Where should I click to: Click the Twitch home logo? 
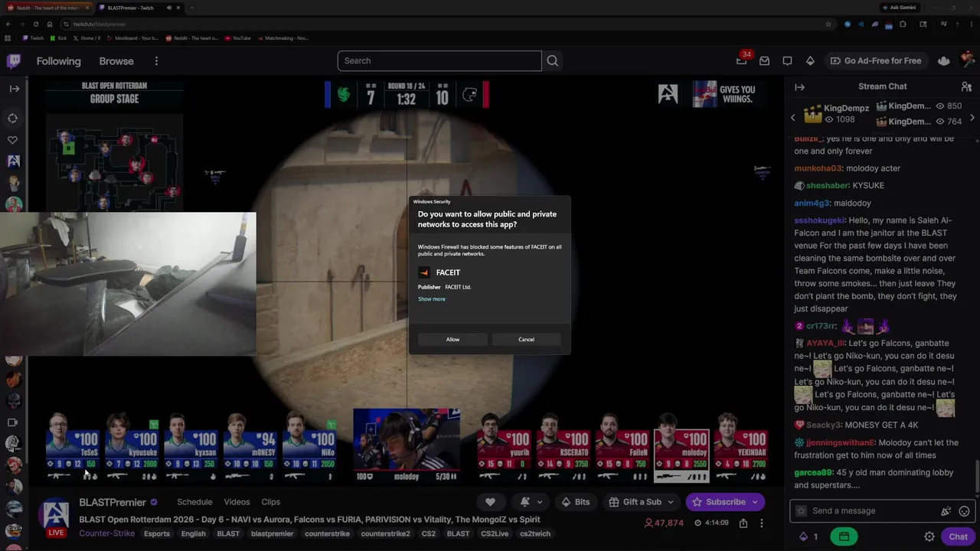coord(14,61)
